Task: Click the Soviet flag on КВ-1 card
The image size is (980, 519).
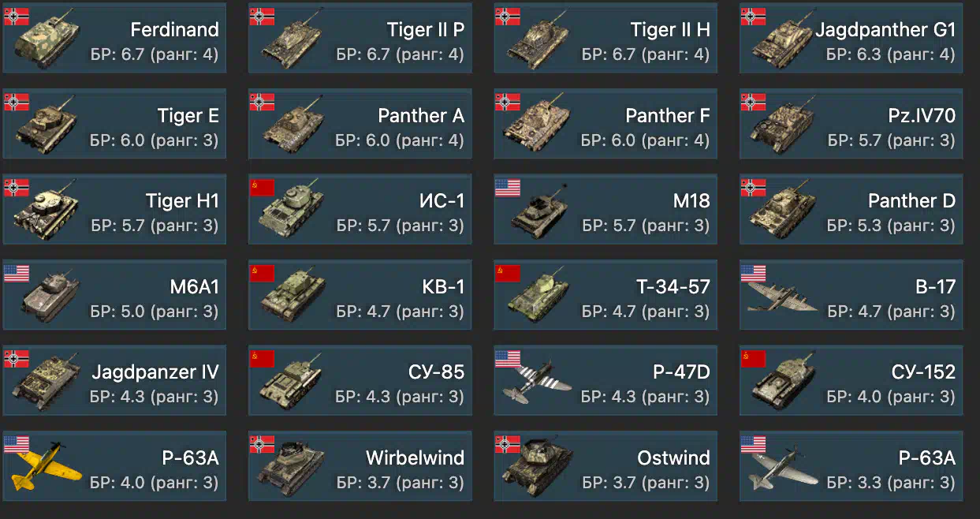Action: tap(263, 273)
